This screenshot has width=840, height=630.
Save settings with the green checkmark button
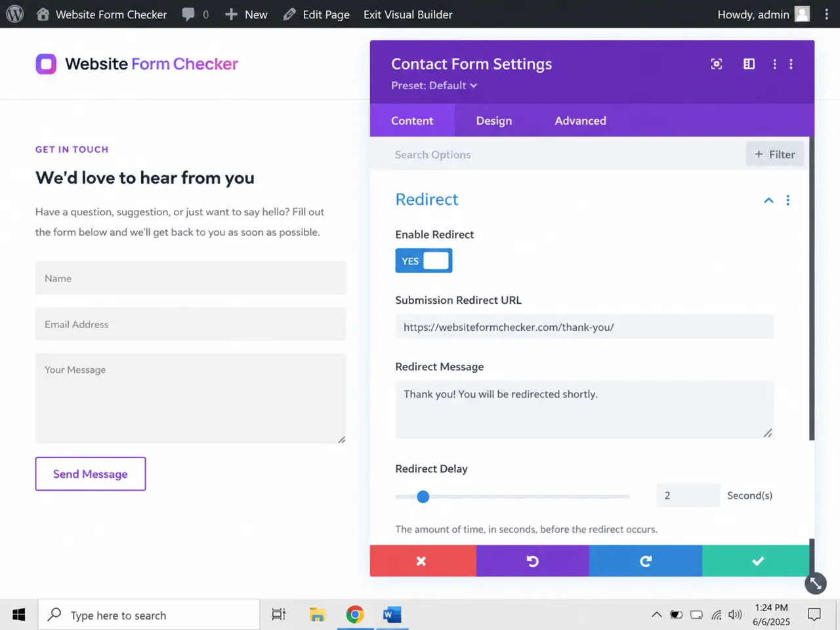pyautogui.click(x=756, y=561)
